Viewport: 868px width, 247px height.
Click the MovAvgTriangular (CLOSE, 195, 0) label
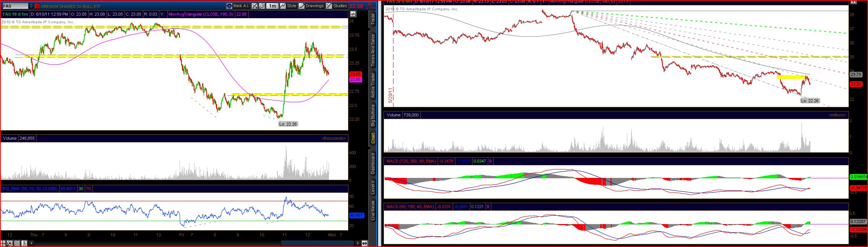click(x=201, y=14)
